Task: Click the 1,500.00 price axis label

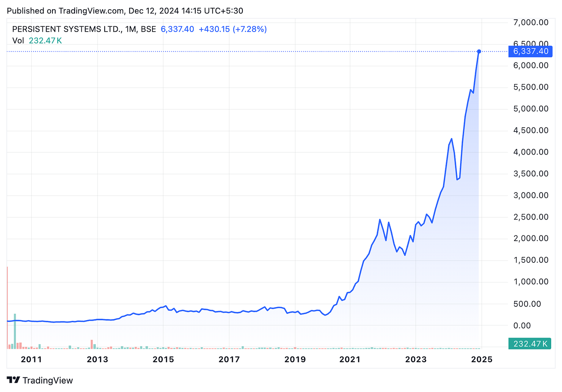Action: (531, 260)
